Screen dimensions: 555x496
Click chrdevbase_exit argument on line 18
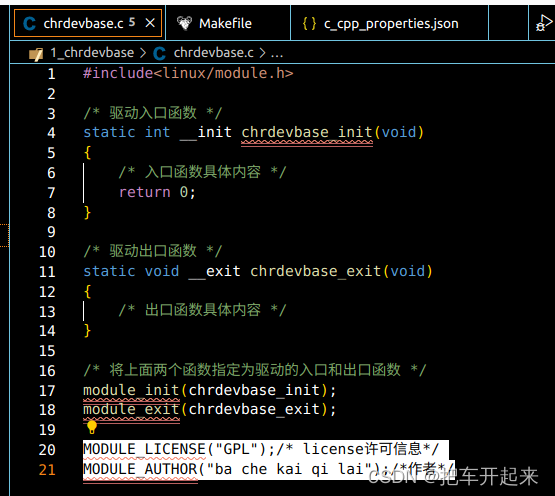pos(254,410)
